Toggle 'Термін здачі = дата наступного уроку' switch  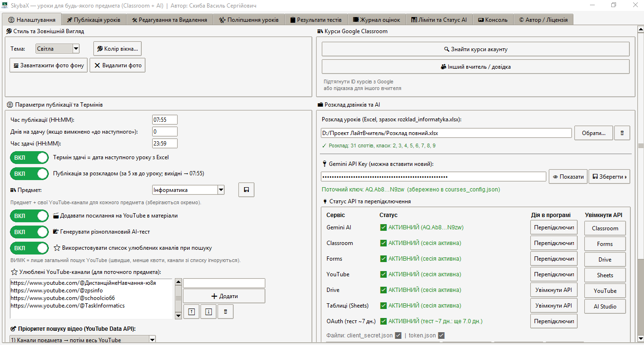[x=29, y=157]
